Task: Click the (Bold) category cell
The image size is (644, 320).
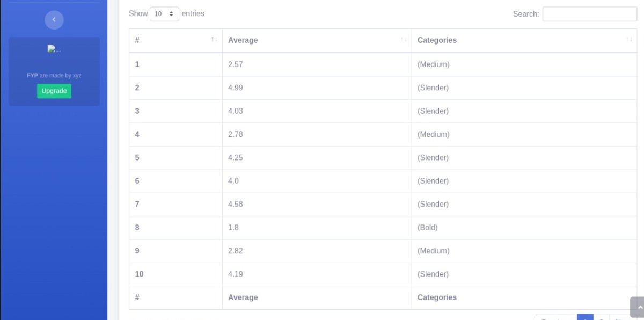Action: tap(428, 228)
